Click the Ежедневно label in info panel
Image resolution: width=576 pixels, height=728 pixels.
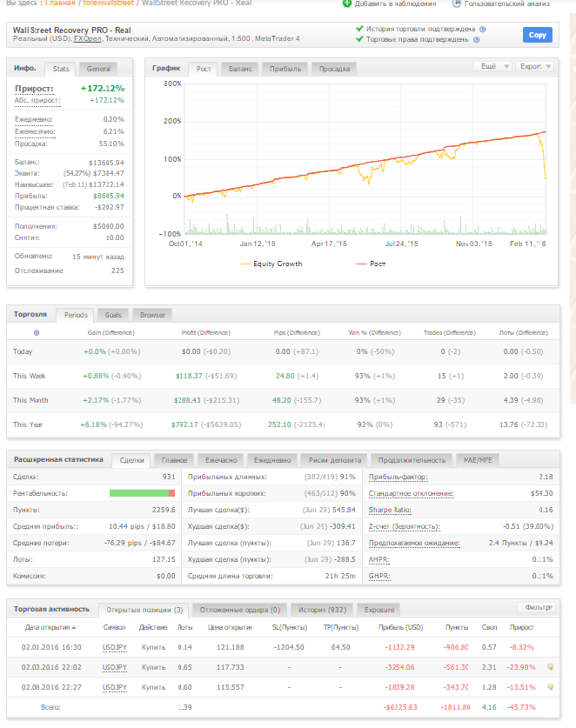[33, 119]
